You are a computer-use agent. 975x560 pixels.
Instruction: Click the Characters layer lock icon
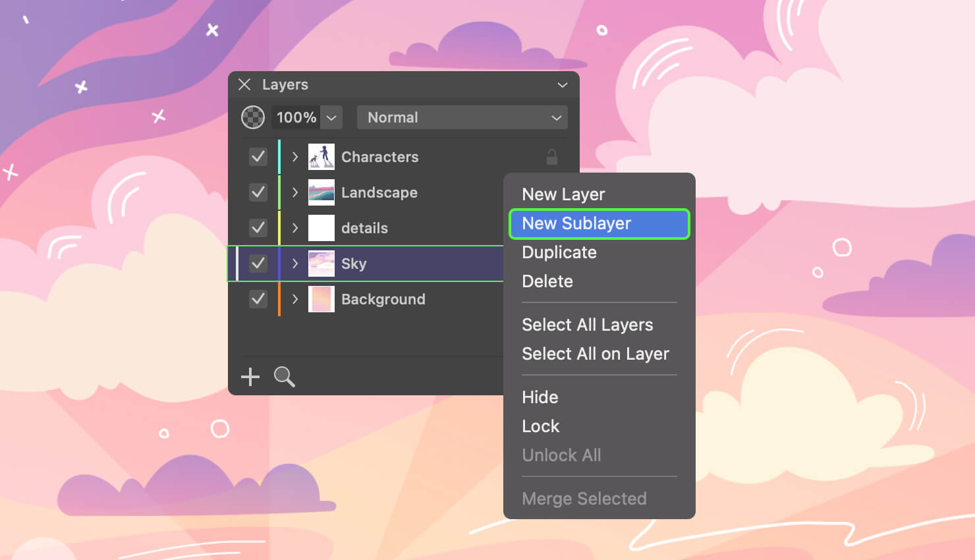(552, 157)
